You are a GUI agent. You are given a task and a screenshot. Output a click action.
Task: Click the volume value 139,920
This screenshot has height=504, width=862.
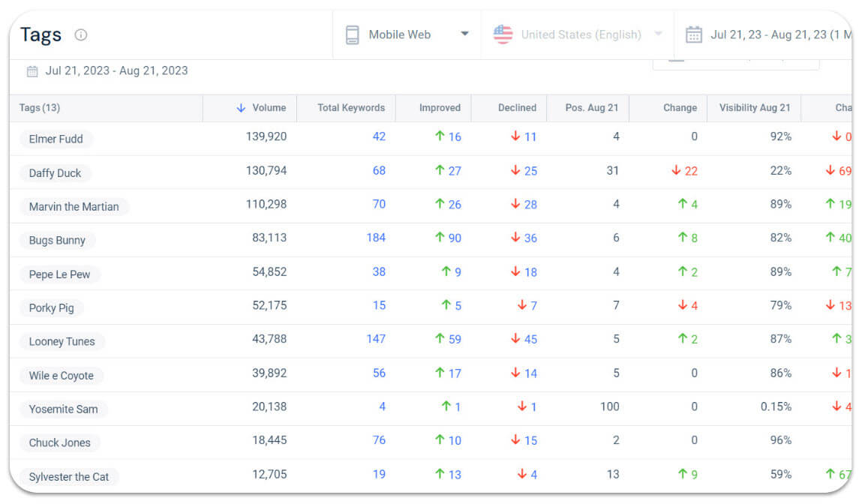click(x=266, y=136)
